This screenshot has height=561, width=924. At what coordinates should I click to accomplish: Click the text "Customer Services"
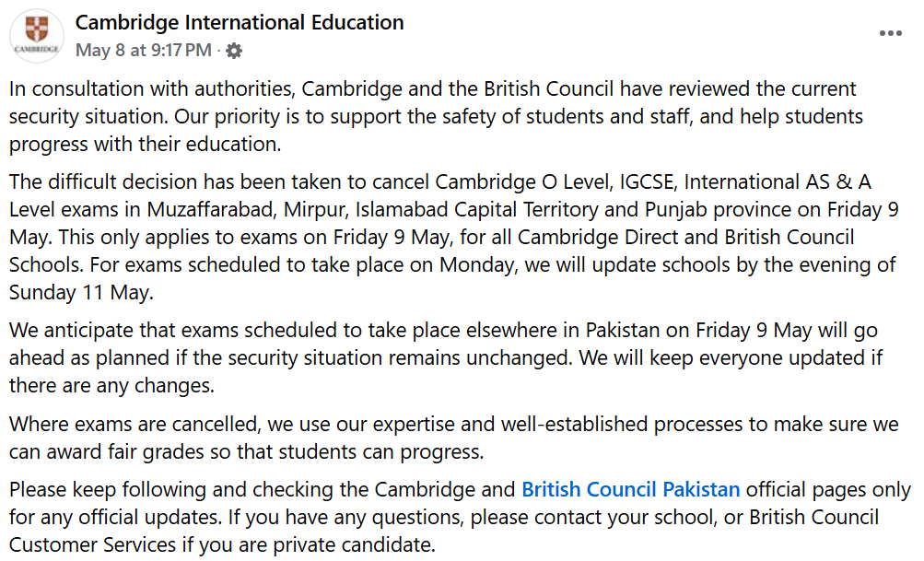point(92,545)
